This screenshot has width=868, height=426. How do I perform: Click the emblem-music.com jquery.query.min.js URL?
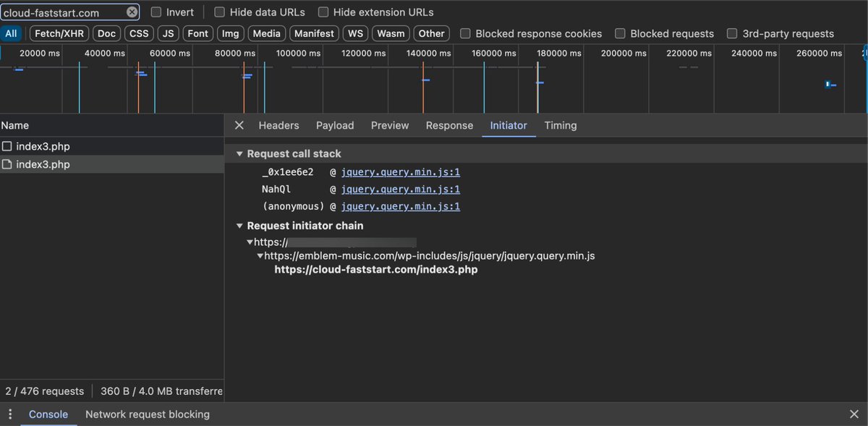pyautogui.click(x=430, y=256)
